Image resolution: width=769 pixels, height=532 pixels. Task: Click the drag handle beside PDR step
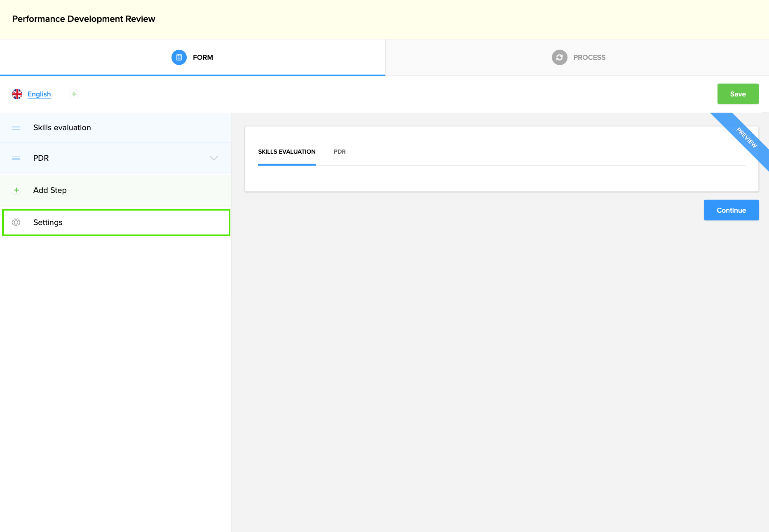(x=16, y=158)
